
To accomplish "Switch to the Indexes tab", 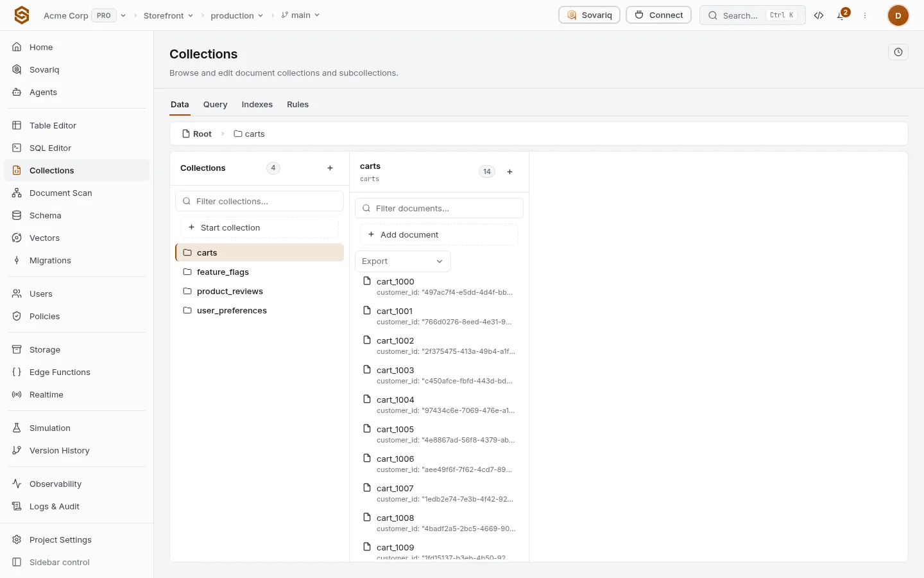I will [257, 105].
